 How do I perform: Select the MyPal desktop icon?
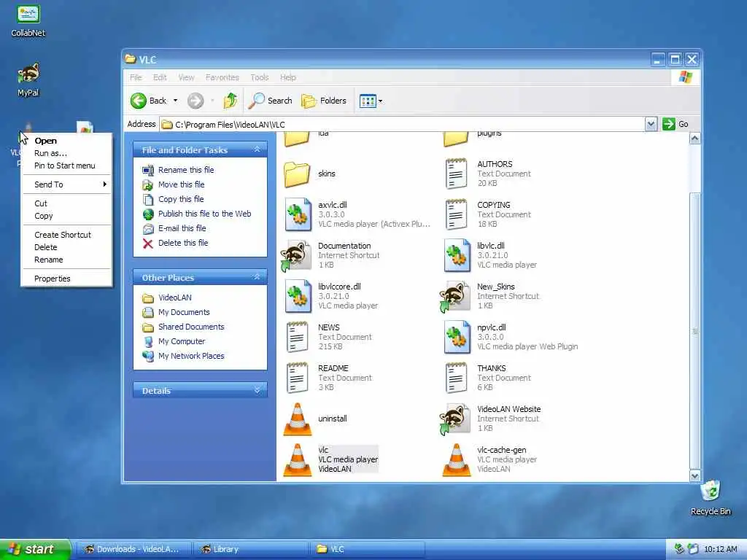click(28, 79)
